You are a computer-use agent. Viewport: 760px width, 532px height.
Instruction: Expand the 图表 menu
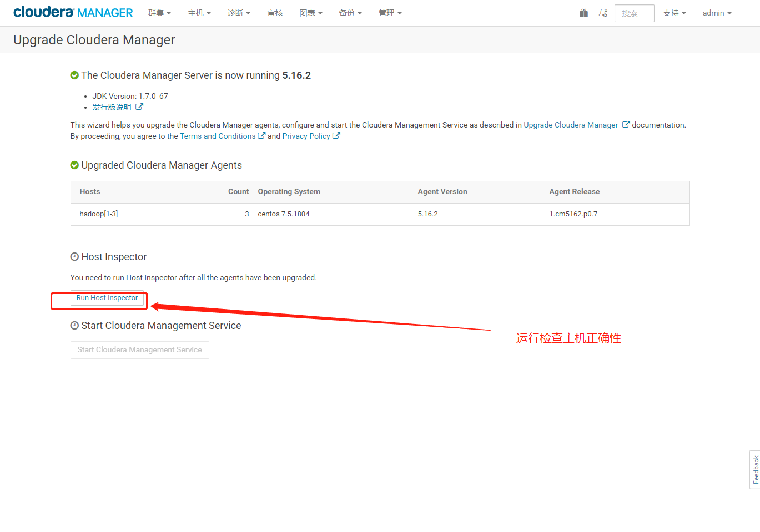[311, 13]
